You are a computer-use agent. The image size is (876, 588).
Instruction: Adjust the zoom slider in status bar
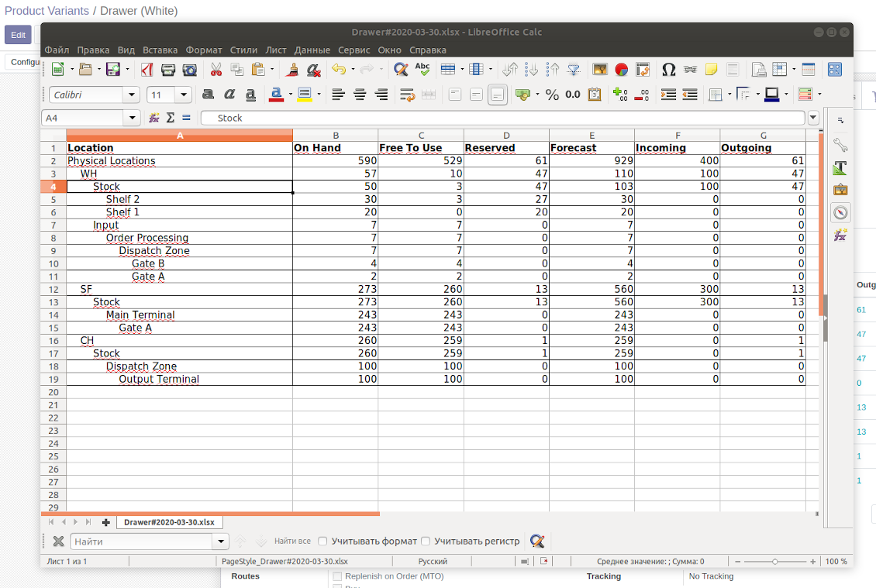click(775, 561)
